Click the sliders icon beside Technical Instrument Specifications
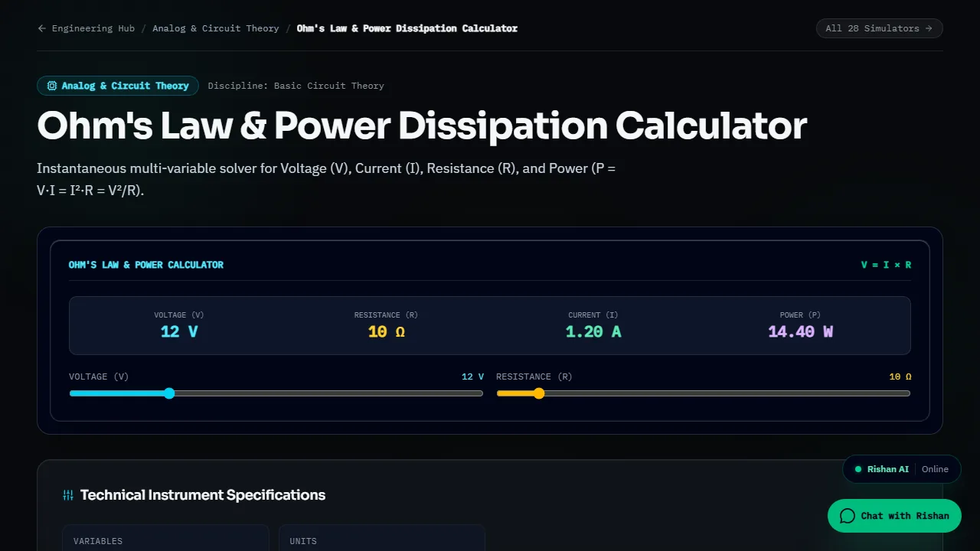 [68, 495]
